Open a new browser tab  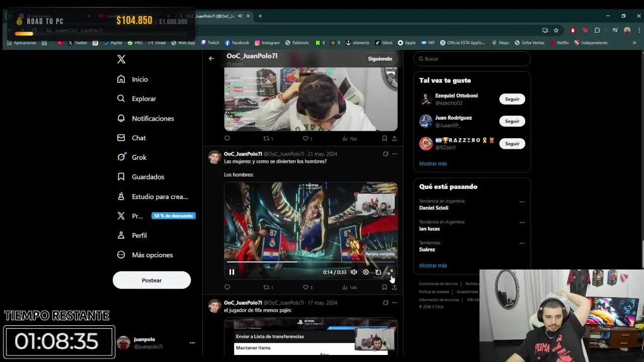(260, 16)
